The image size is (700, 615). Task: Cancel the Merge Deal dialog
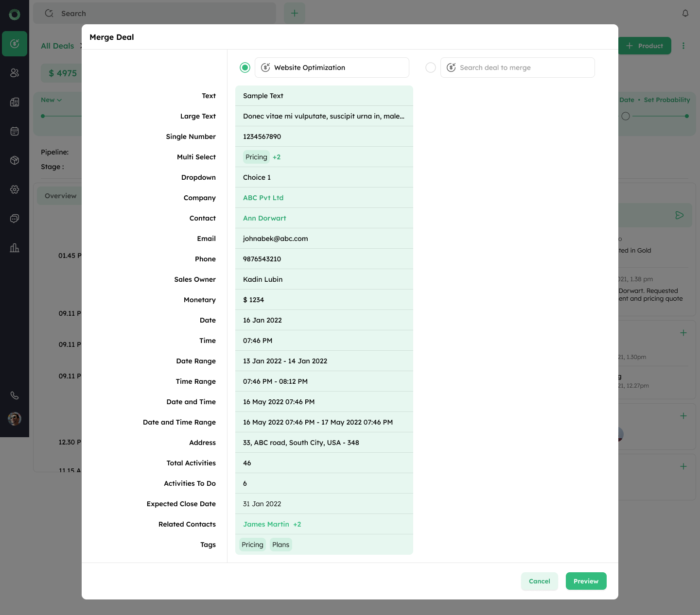coord(540,581)
